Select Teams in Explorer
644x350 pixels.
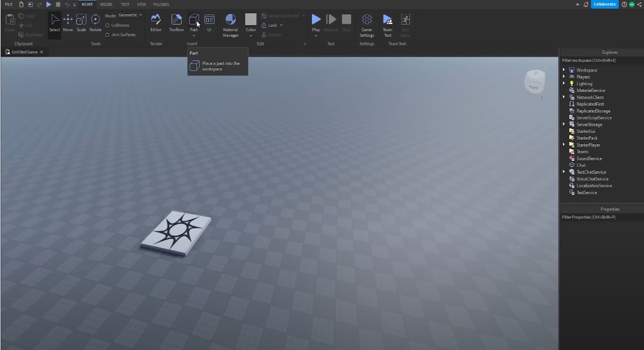point(583,151)
